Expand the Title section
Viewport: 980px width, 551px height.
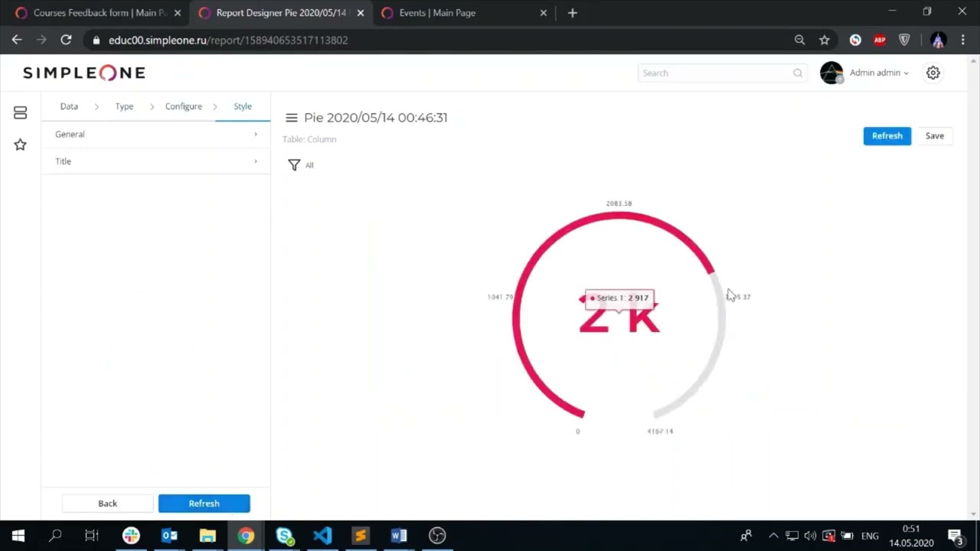tap(155, 161)
